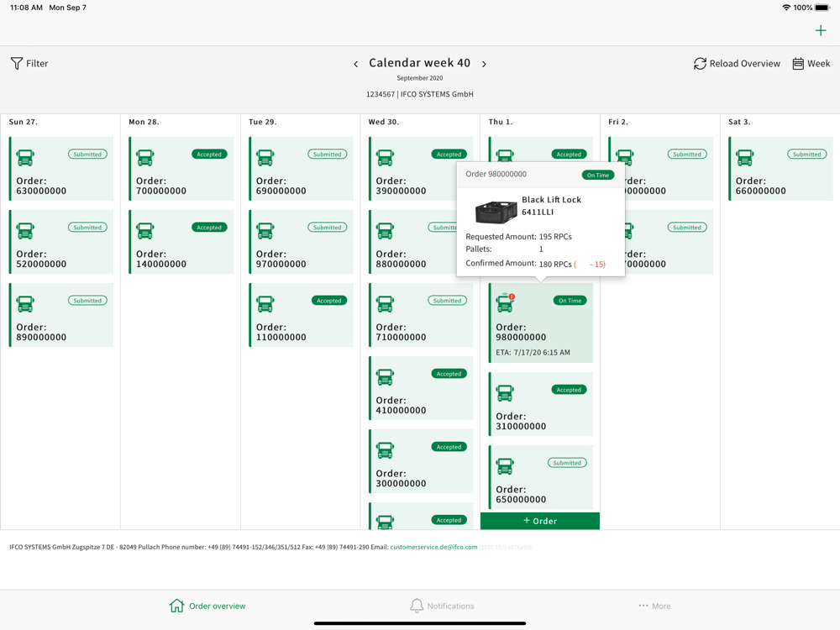Add order with green + Order button
The height and width of the screenshot is (630, 840).
(x=540, y=521)
